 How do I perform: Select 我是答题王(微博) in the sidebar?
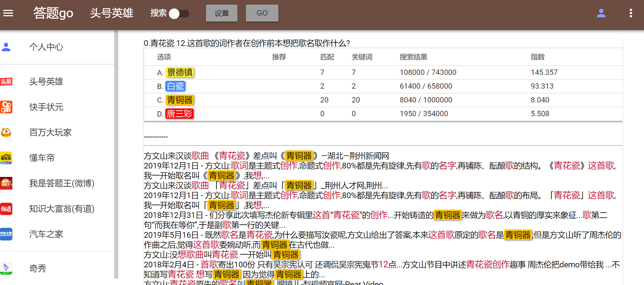click(62, 183)
